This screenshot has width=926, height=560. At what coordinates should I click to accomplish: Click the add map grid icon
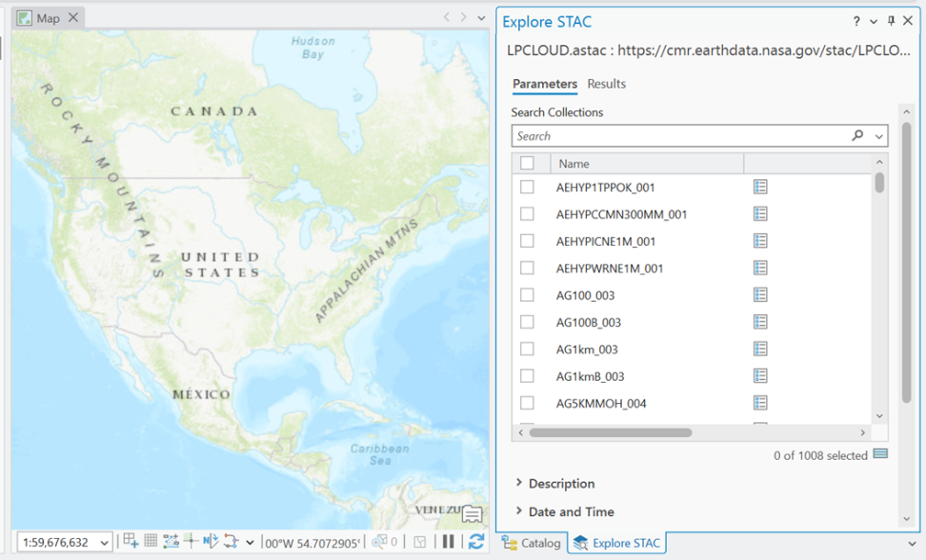pyautogui.click(x=131, y=541)
